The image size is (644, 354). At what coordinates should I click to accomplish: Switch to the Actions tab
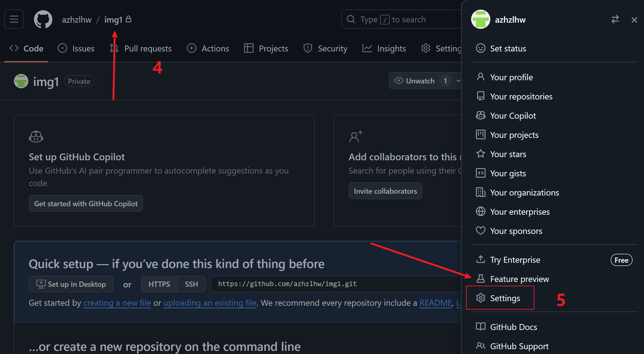(208, 48)
